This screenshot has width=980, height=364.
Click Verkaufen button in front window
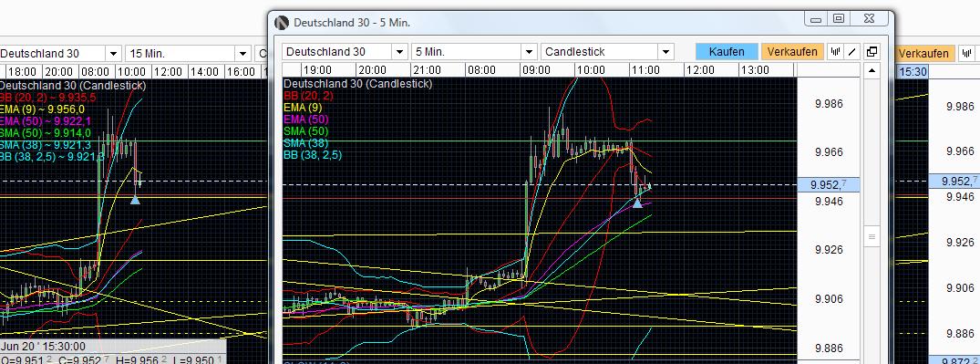(792, 52)
